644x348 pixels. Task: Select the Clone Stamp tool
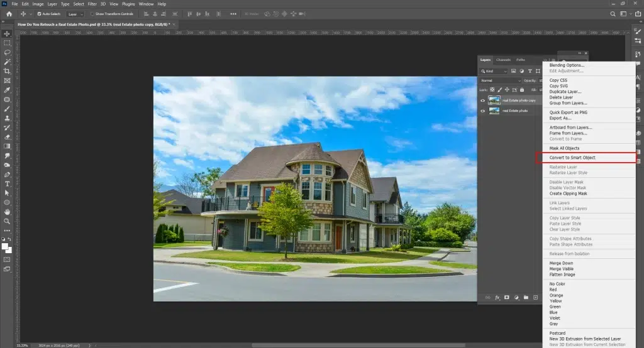pyautogui.click(x=7, y=118)
